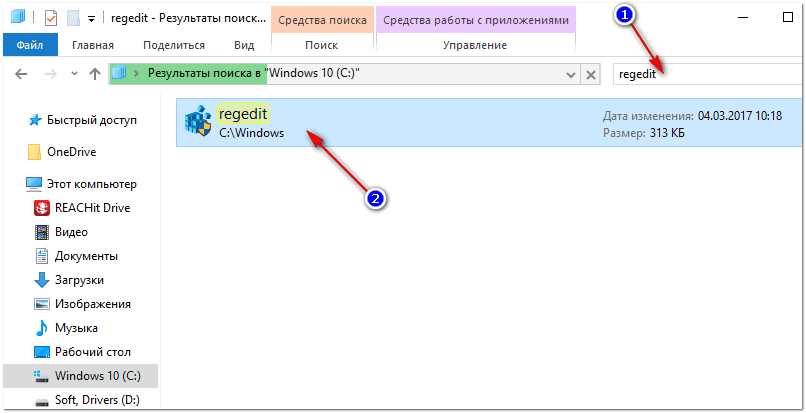Click the OneDrive folder icon

pos(35,151)
